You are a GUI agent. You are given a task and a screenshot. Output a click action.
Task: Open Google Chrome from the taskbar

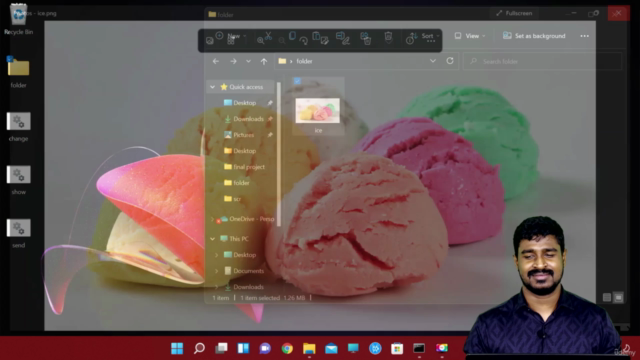click(287, 348)
